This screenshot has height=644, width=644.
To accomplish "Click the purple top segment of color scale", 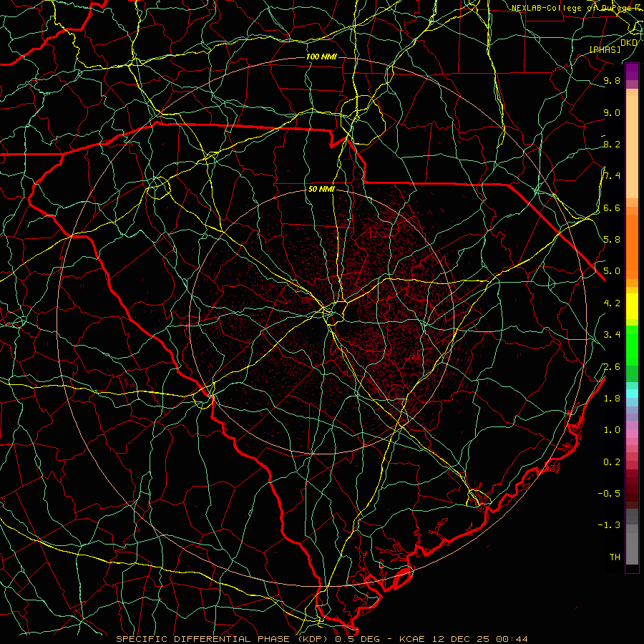I will [632, 72].
